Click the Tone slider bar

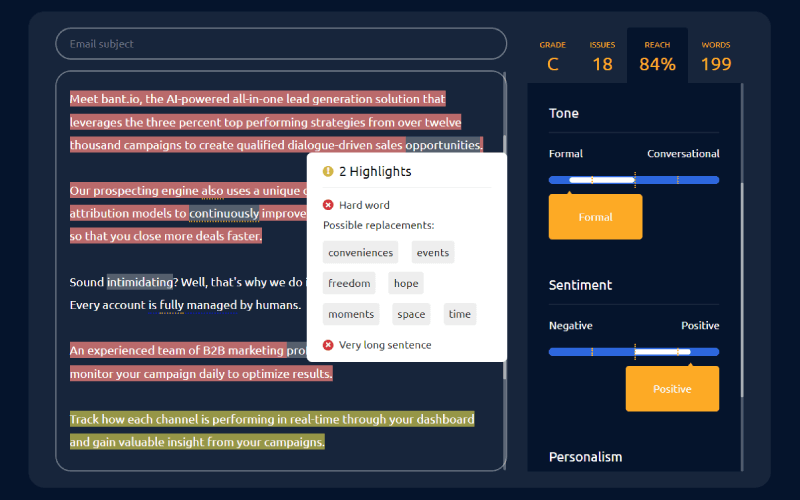633,180
